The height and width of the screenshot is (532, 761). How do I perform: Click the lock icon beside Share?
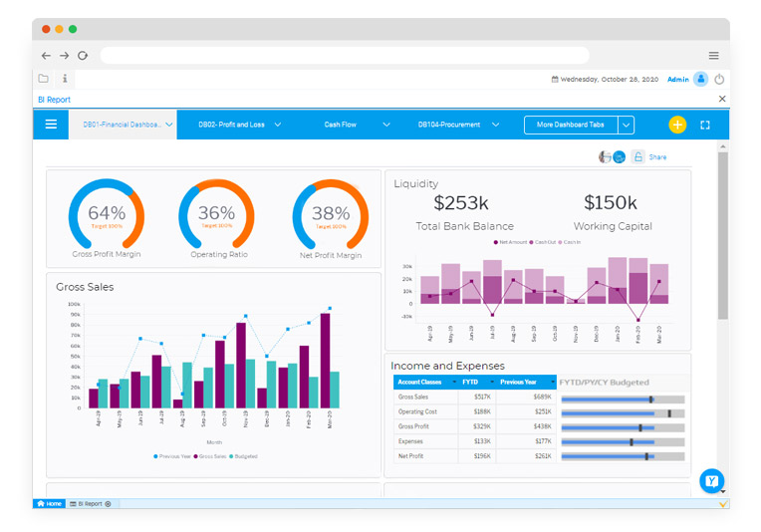[x=637, y=157]
